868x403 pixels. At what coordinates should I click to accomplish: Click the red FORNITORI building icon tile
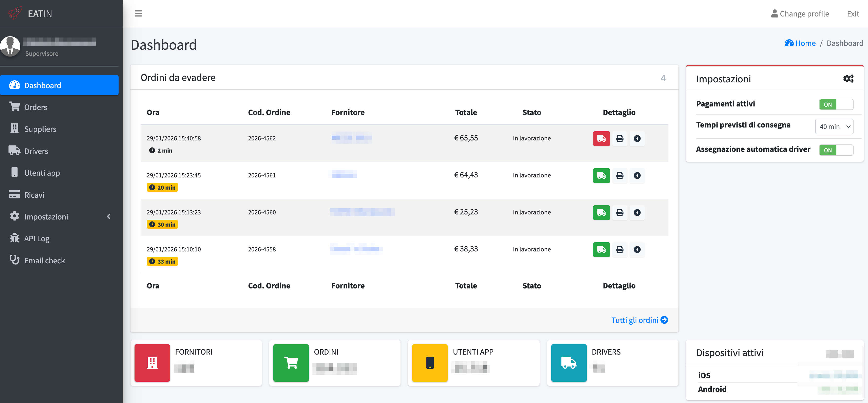coord(152,363)
